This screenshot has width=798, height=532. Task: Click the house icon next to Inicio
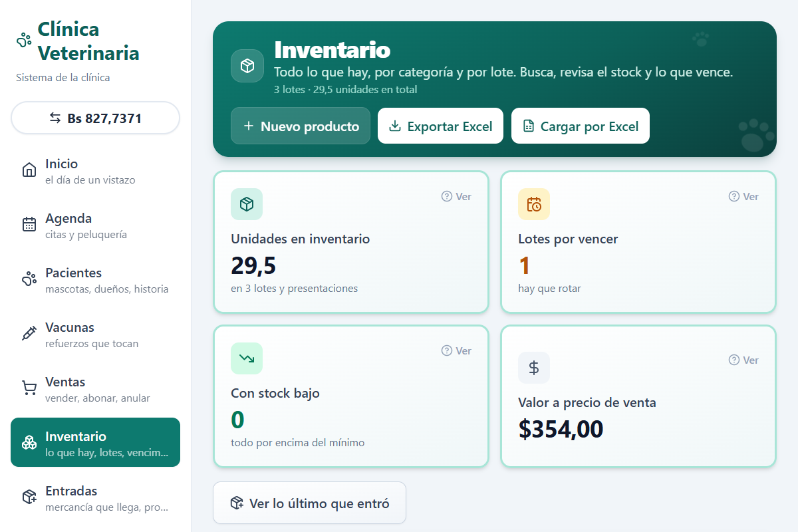pos(29,170)
